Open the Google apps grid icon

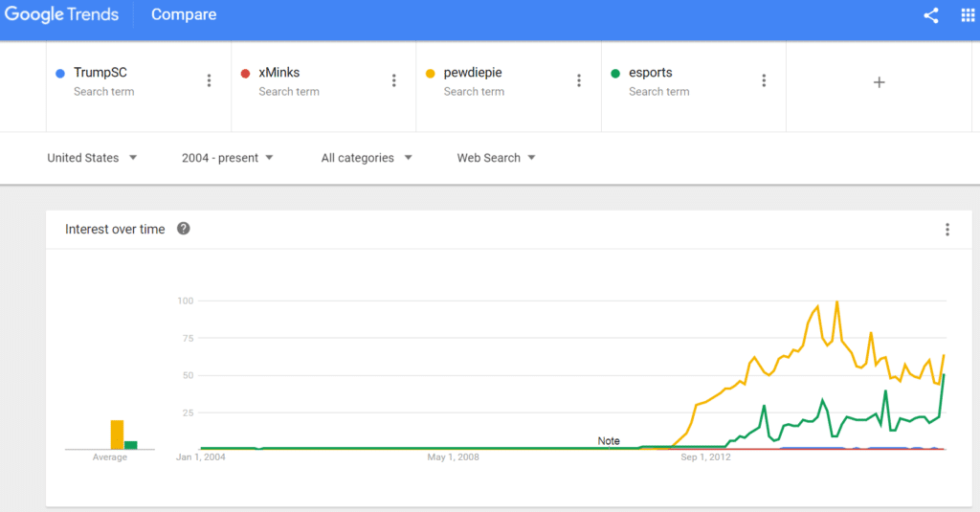tap(968, 15)
